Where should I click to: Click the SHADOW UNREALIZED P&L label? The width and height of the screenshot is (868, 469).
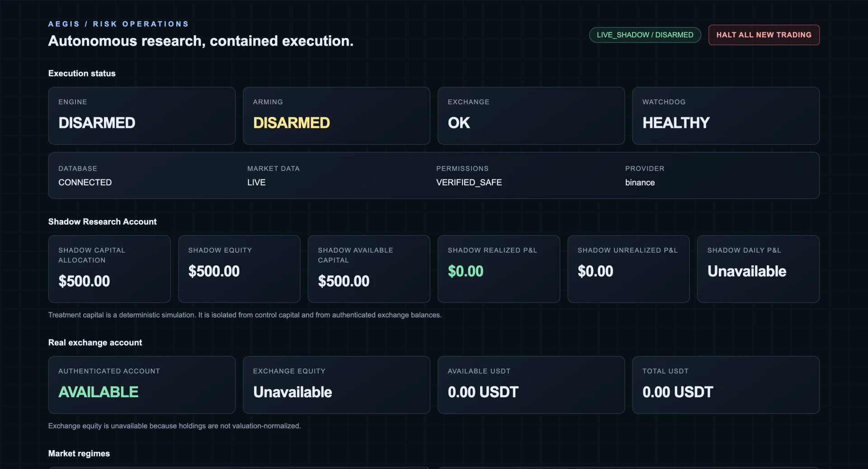coord(627,250)
